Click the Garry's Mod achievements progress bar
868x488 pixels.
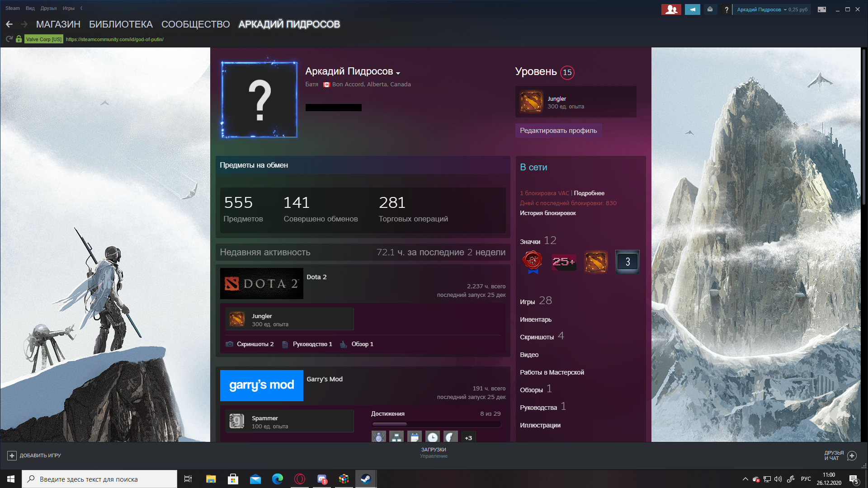tap(436, 424)
